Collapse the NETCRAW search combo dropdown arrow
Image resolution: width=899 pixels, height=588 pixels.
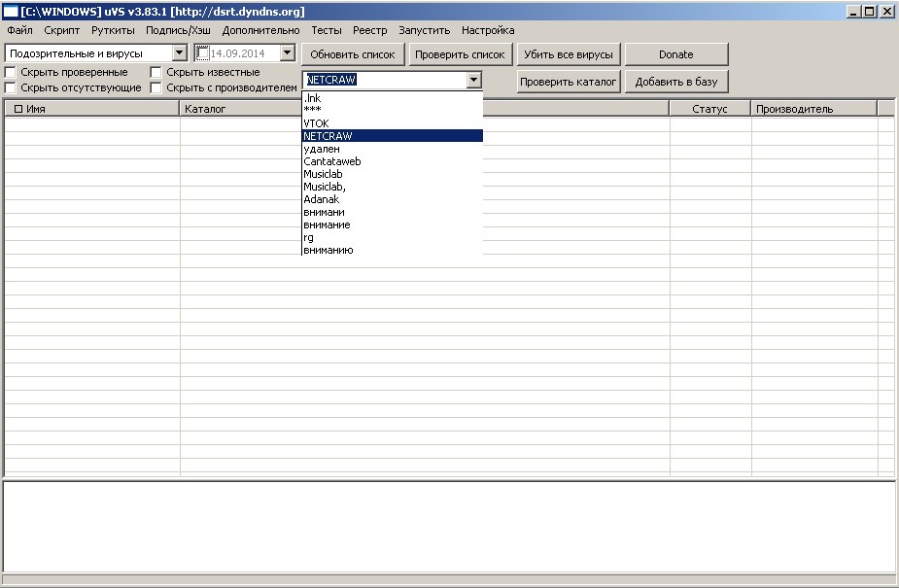[473, 80]
